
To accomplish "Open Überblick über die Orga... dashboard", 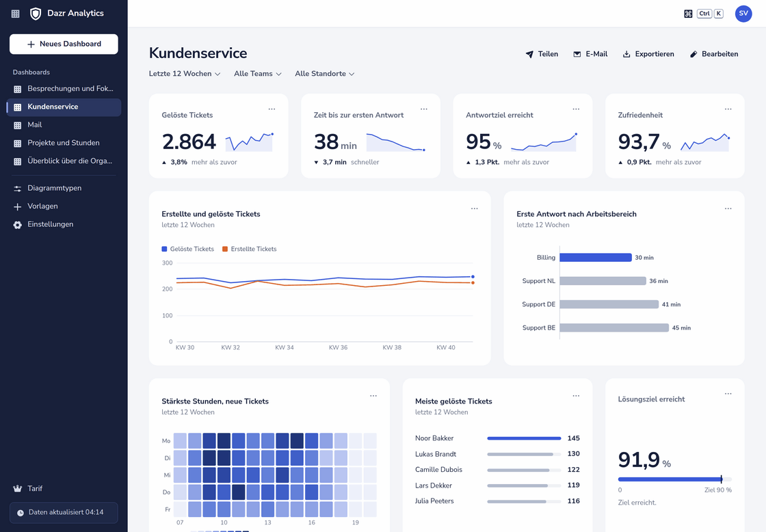I will (64, 161).
